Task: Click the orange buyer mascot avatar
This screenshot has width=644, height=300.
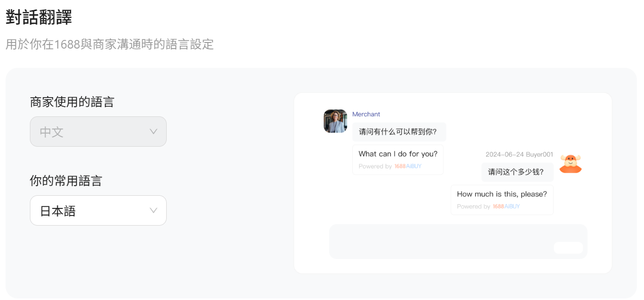Action: [x=571, y=164]
